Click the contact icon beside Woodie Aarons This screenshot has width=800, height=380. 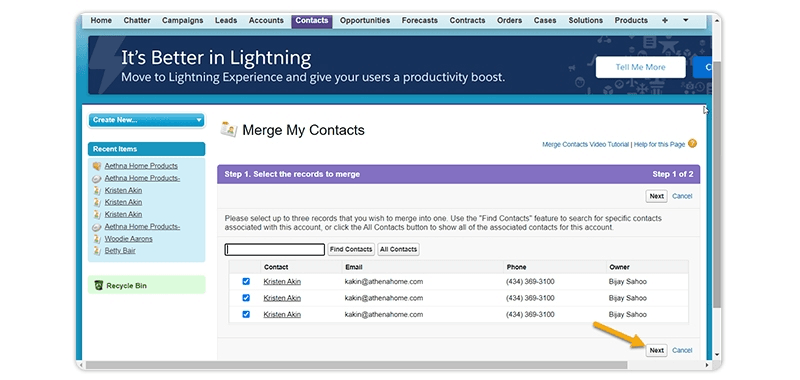pos(97,239)
